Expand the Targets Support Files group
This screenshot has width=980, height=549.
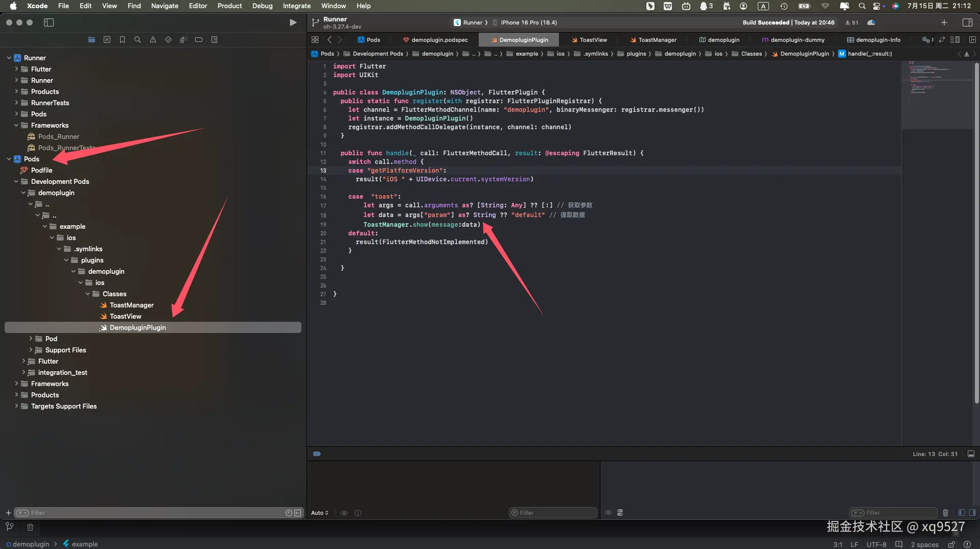(x=16, y=406)
